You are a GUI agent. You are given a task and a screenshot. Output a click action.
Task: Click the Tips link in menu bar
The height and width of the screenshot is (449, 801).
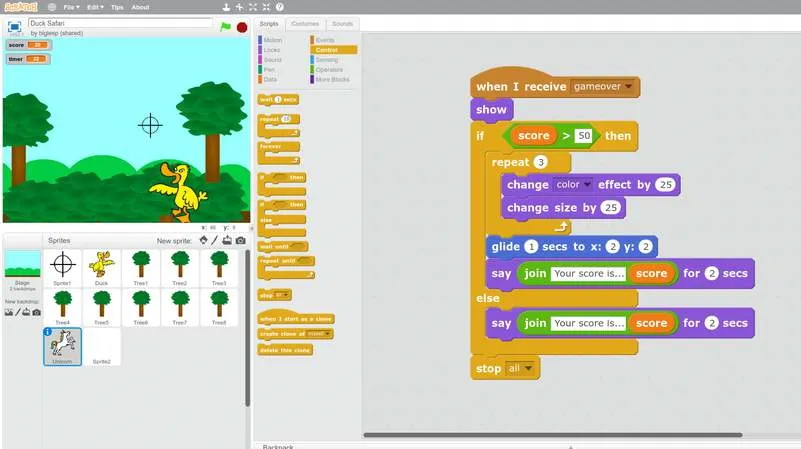pyautogui.click(x=118, y=7)
